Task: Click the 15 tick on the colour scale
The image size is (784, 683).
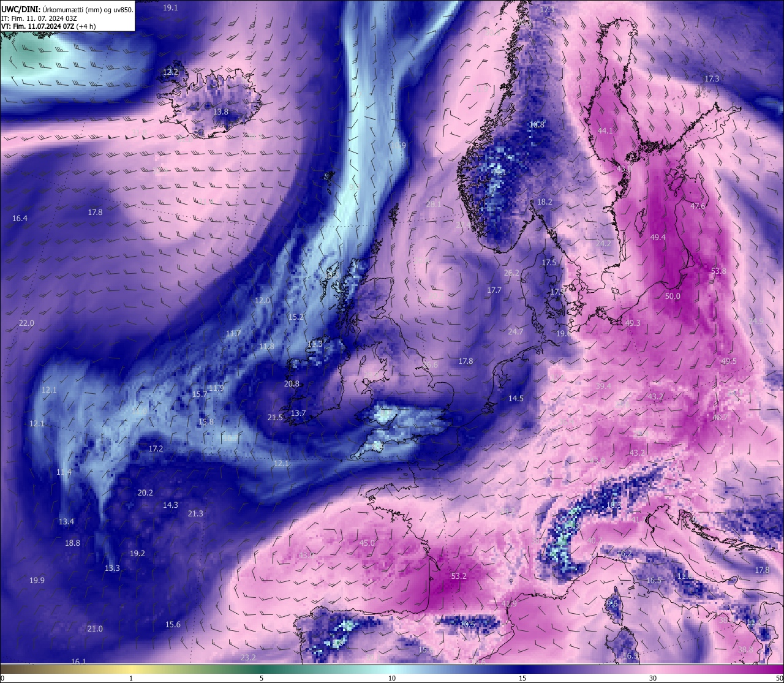Action: coord(522,678)
